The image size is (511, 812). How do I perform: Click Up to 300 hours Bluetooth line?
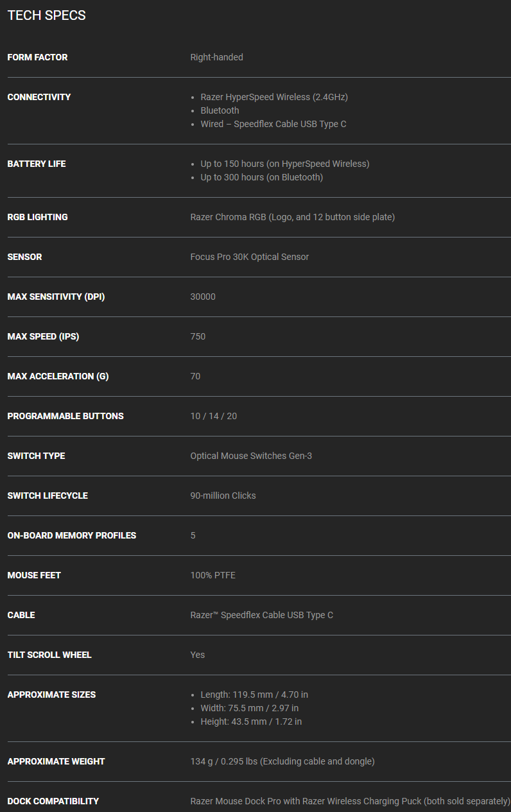tap(261, 177)
